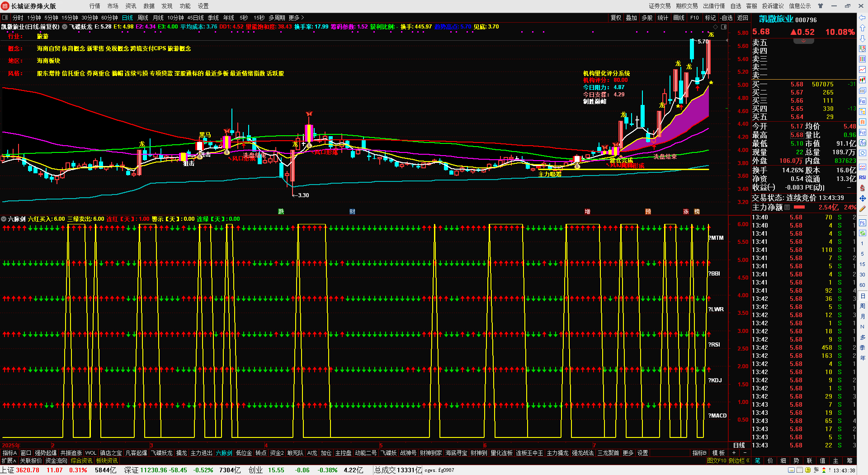Click the 财 marker on the chart timeline
Image resolution: width=868 pixels, height=475 pixels.
352,211
